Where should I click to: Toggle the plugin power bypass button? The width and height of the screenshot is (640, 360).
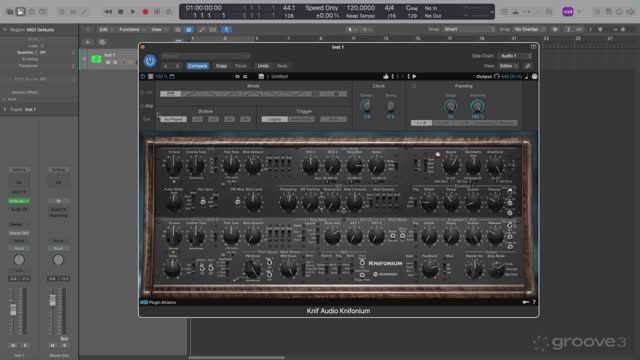(x=150, y=61)
